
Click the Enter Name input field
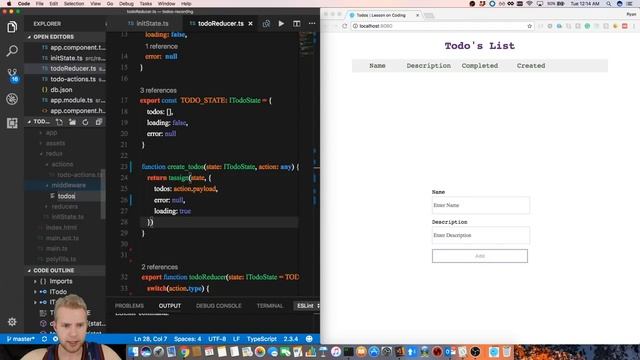480,205
